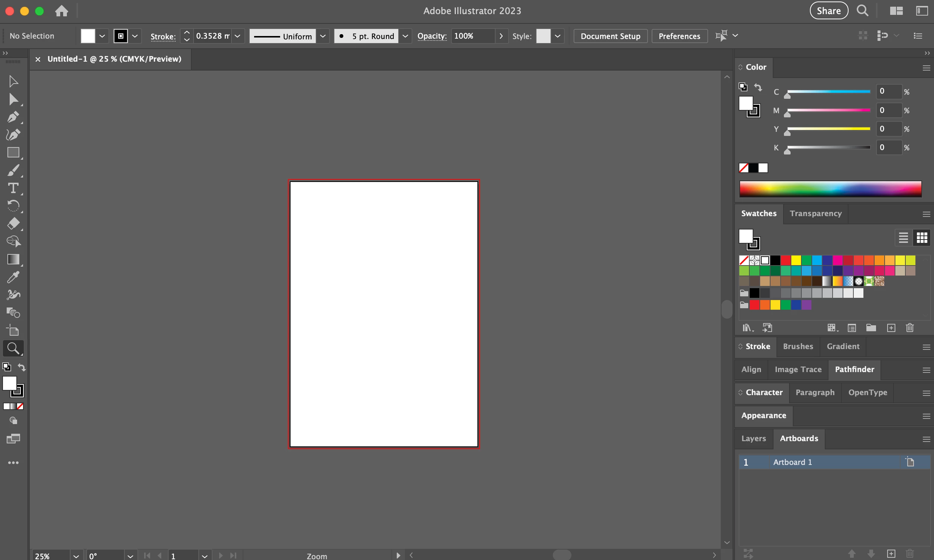This screenshot has width=934, height=560.
Task: Open the zoom level 25% dropdown
Action: pos(76,556)
